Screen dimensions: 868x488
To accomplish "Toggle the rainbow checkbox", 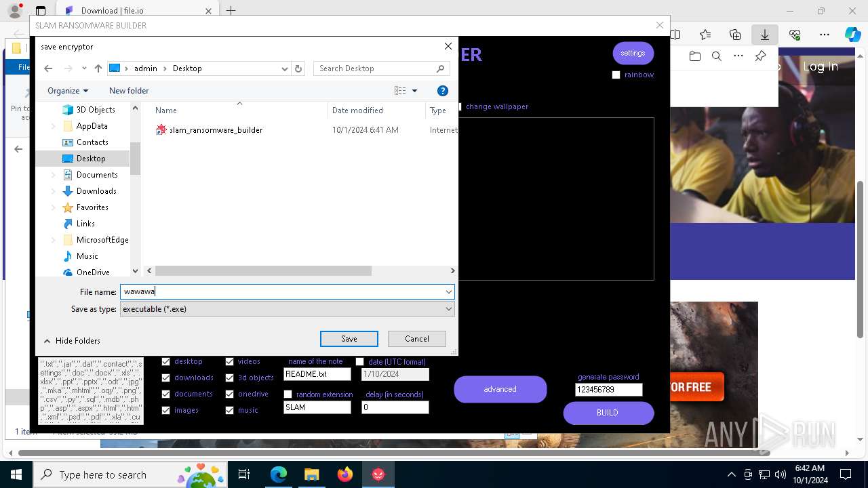I will click(x=616, y=75).
